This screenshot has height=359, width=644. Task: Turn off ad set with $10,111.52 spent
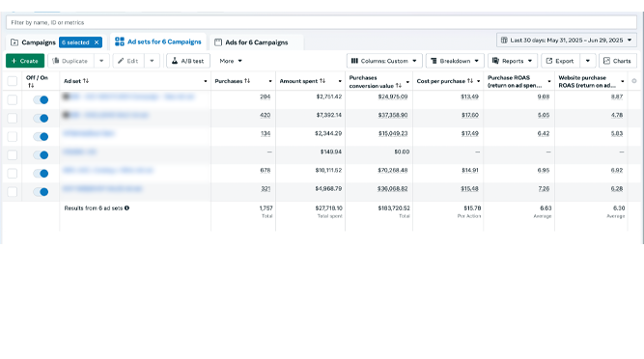pyautogui.click(x=41, y=174)
